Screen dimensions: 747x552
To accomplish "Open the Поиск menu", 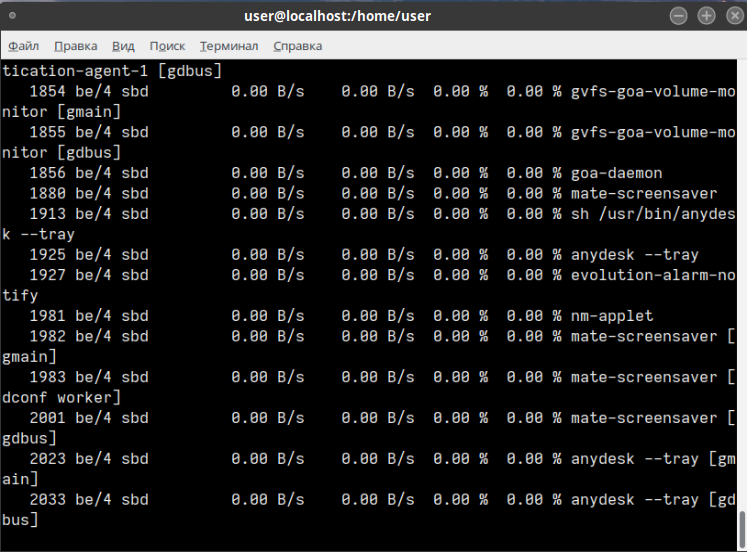I will [167, 46].
